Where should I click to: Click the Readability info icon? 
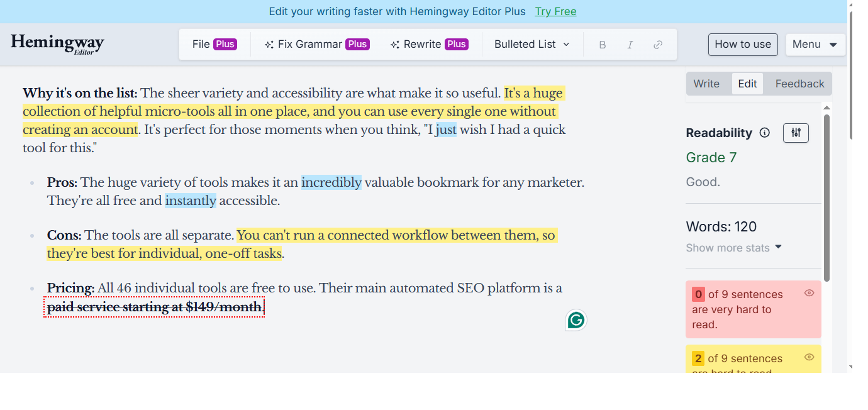tap(765, 133)
